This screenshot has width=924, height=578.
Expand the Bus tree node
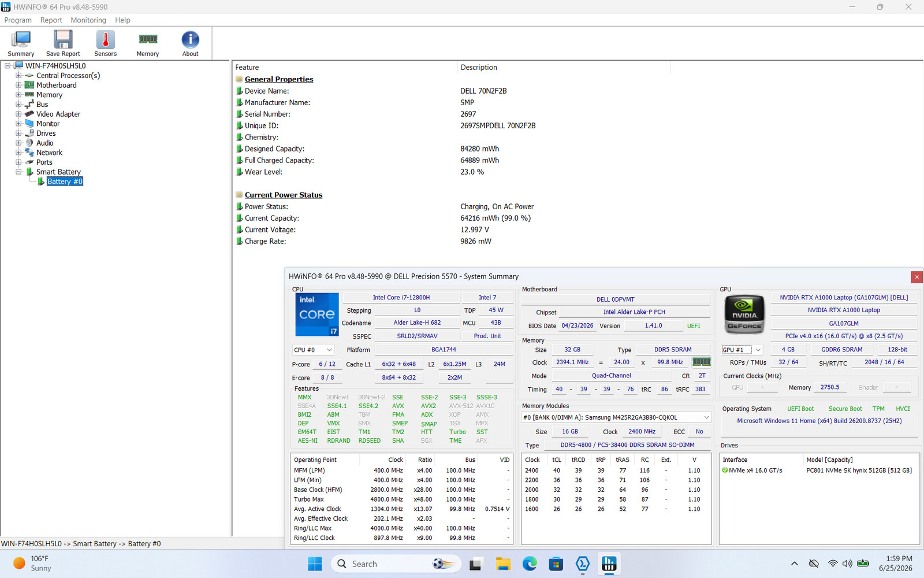click(18, 105)
